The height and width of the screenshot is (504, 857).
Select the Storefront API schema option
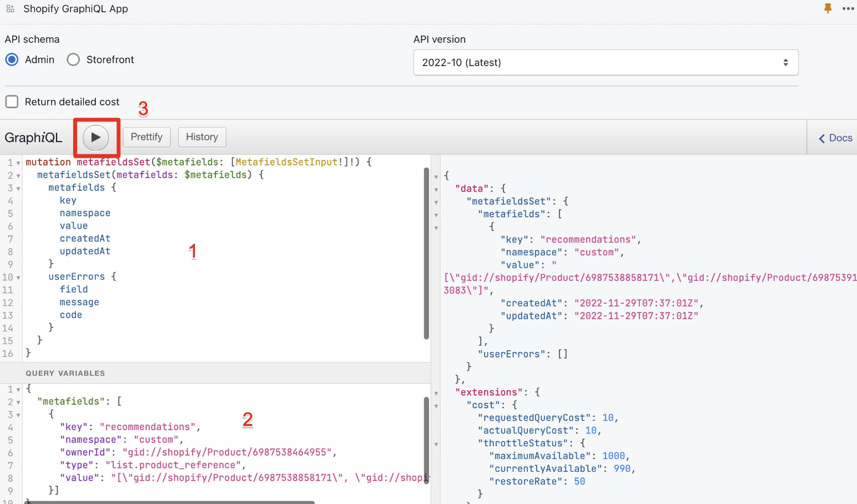point(73,59)
